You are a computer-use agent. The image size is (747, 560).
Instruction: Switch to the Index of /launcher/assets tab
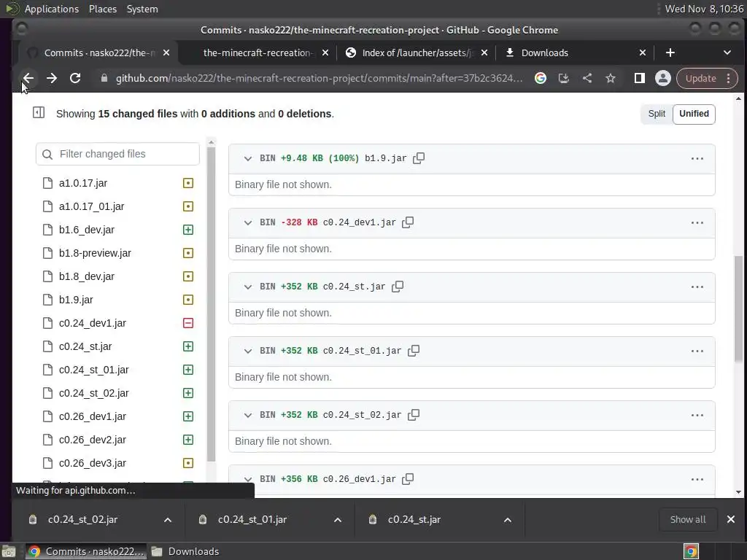(417, 52)
